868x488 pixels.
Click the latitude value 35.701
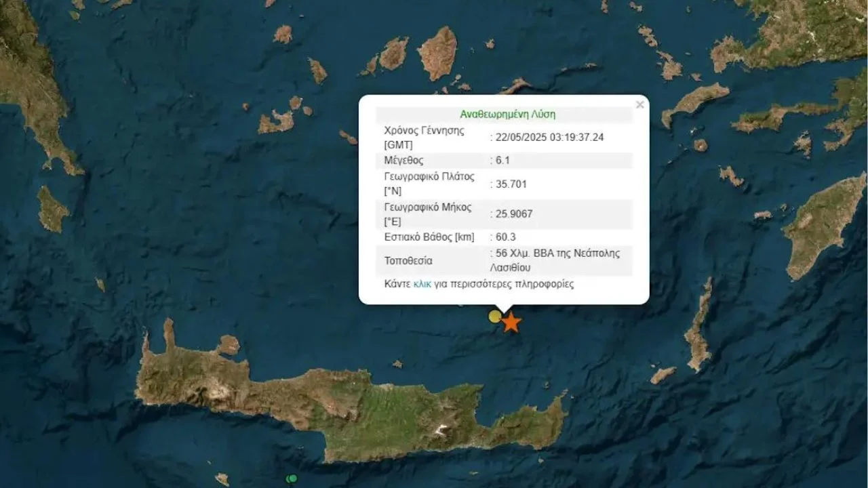[511, 184]
